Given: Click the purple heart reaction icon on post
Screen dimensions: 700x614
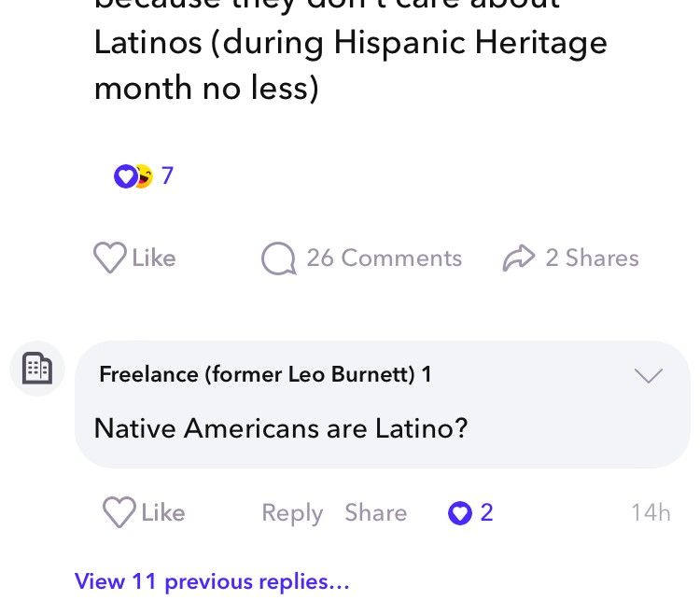Looking at the screenshot, I should pos(125,176).
